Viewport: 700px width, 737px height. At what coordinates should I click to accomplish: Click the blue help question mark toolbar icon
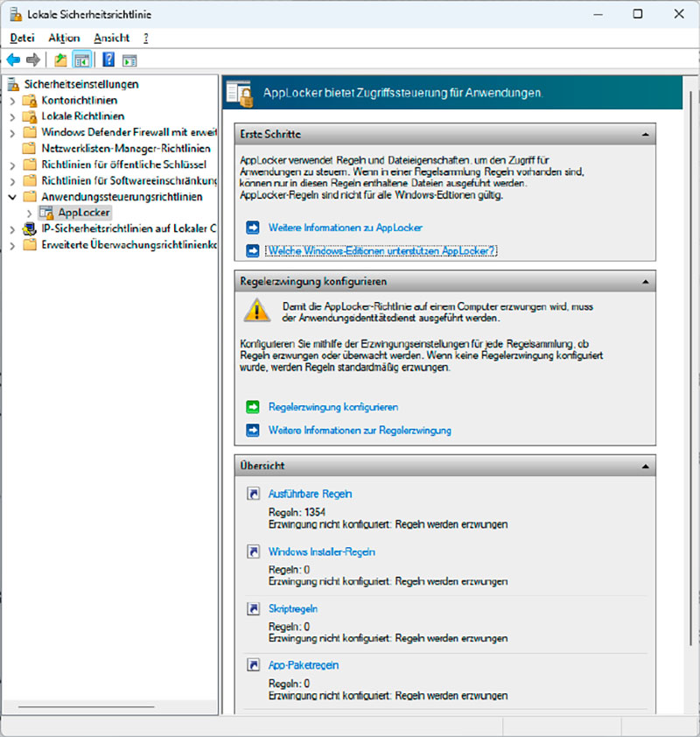click(x=108, y=60)
